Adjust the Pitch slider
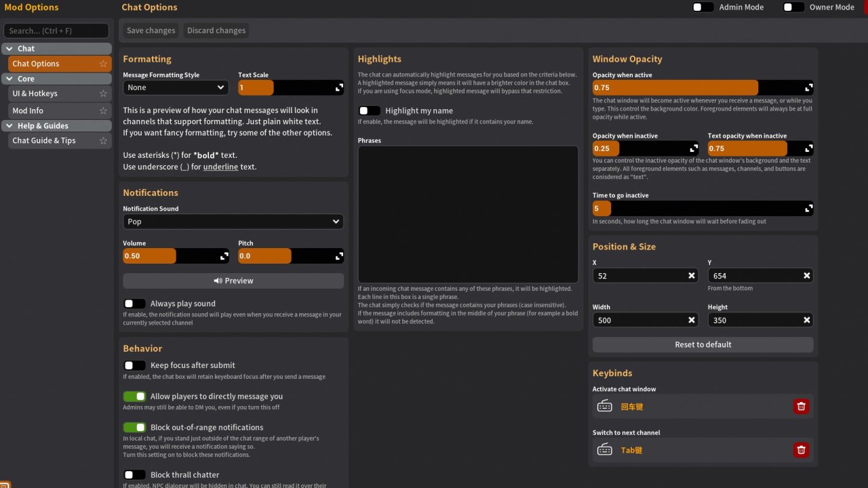This screenshot has height=488, width=868. click(291, 256)
